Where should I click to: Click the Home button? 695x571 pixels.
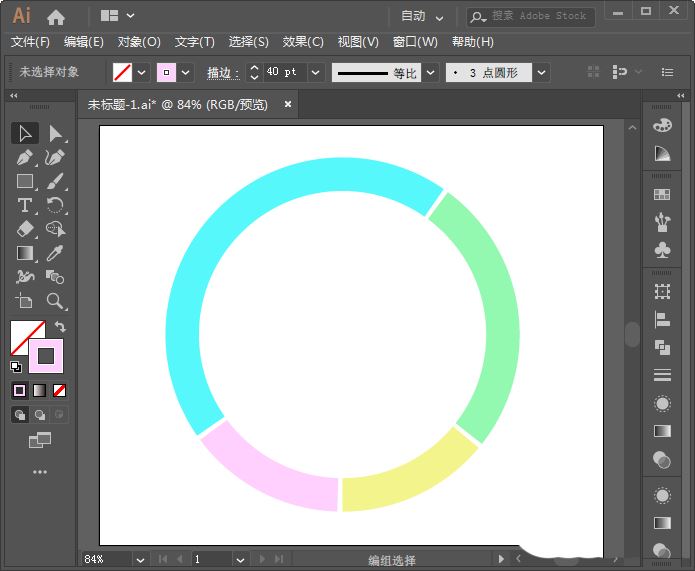[x=56, y=16]
